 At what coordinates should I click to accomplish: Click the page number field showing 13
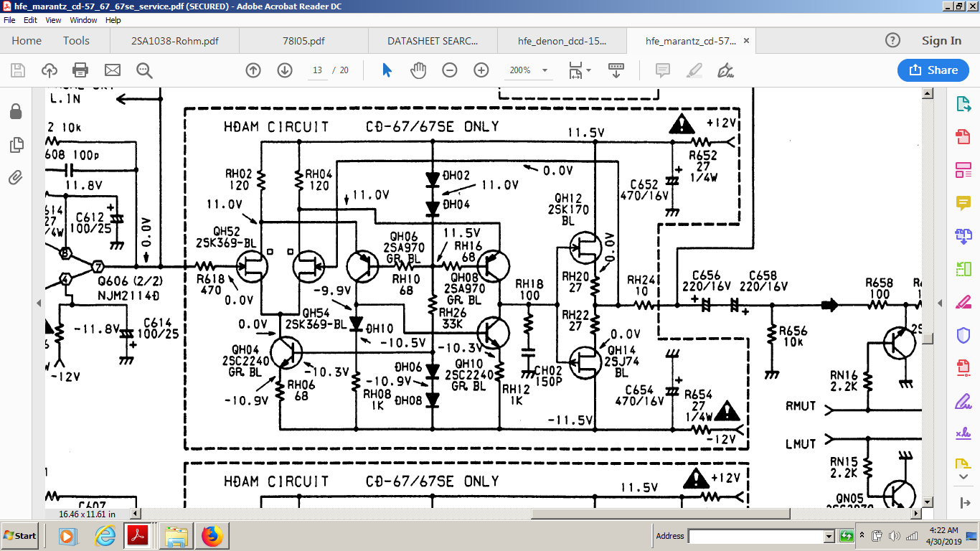pyautogui.click(x=317, y=70)
